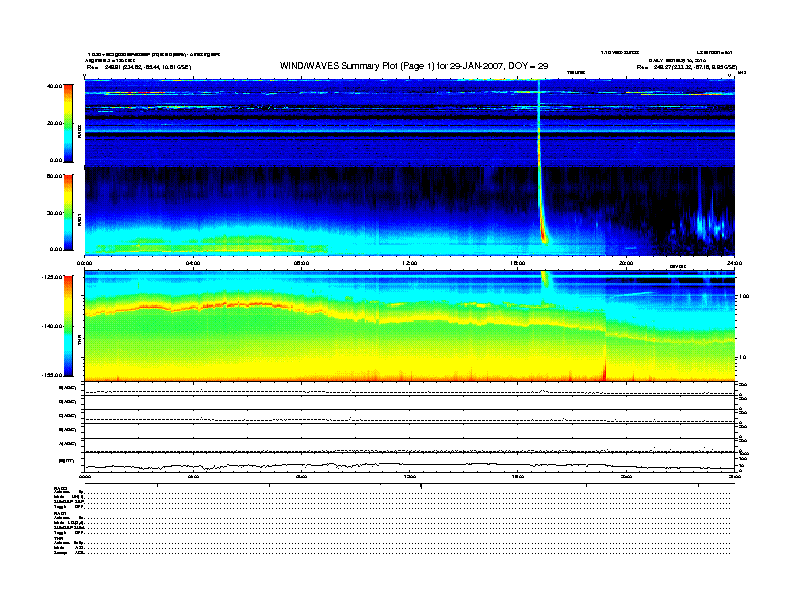Viewport: 792px width, 612px height.
Task: Click the RAD2 color scale bar
Action: pos(69,123)
